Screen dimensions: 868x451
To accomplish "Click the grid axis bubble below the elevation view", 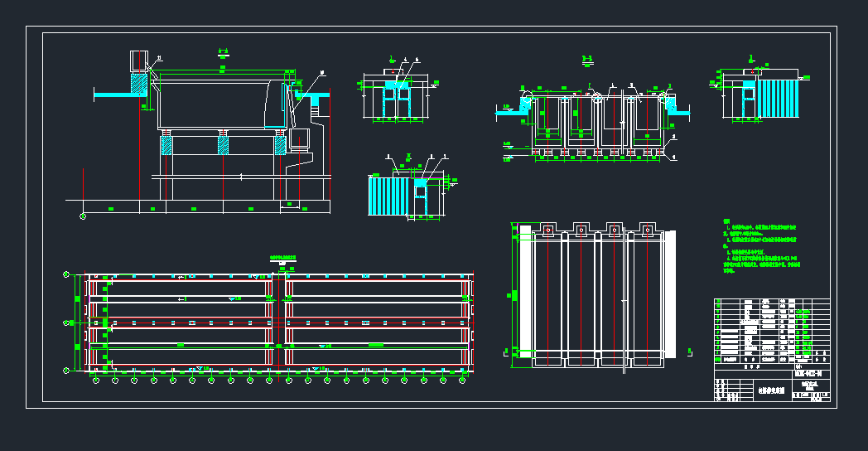I will coord(82,216).
